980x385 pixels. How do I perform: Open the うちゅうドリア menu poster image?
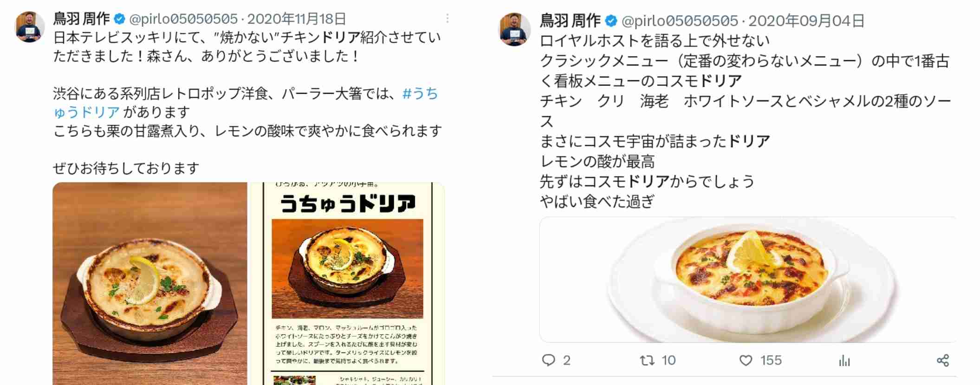pos(347,284)
